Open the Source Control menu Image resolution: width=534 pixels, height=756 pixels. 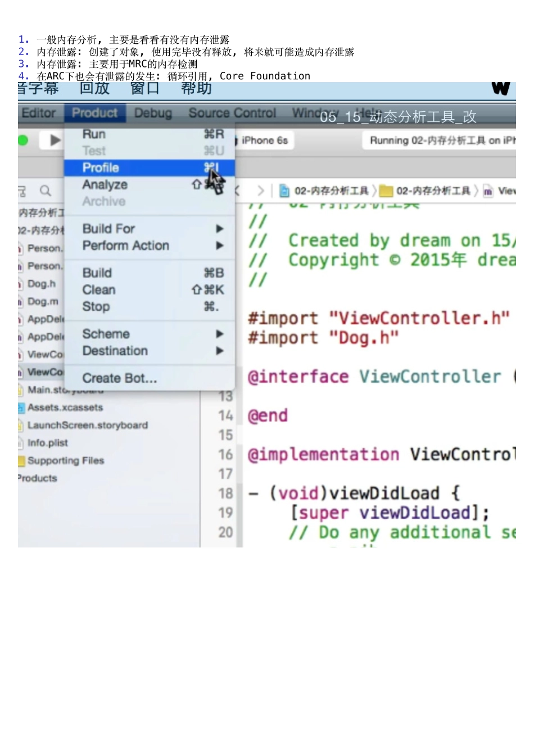[x=232, y=113]
